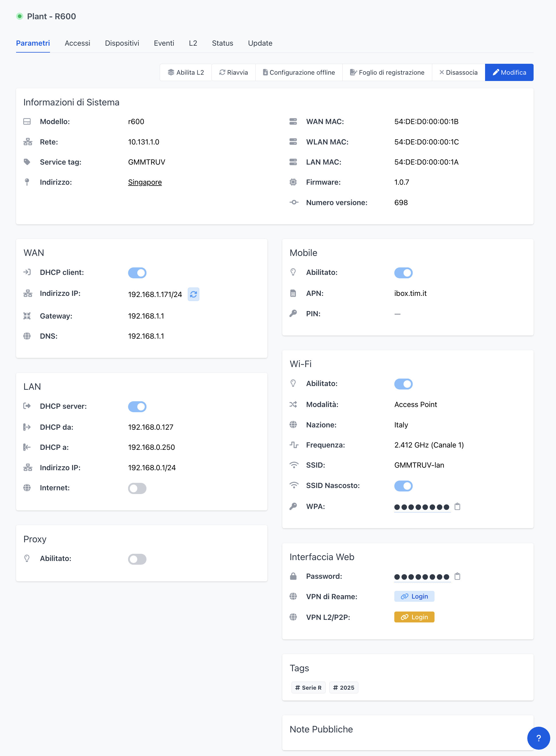Toggle the SSID Nascosto switch
This screenshot has width=556, height=756.
click(403, 486)
